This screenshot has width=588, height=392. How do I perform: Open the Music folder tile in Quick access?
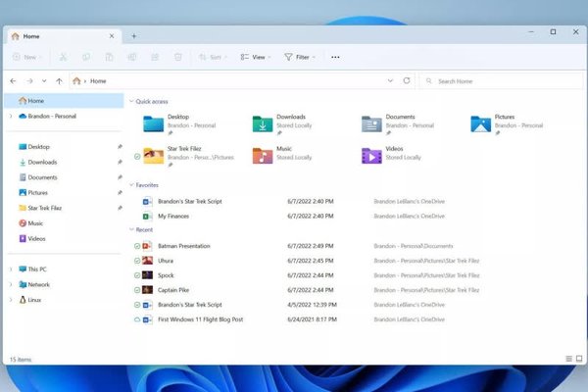[282, 155]
